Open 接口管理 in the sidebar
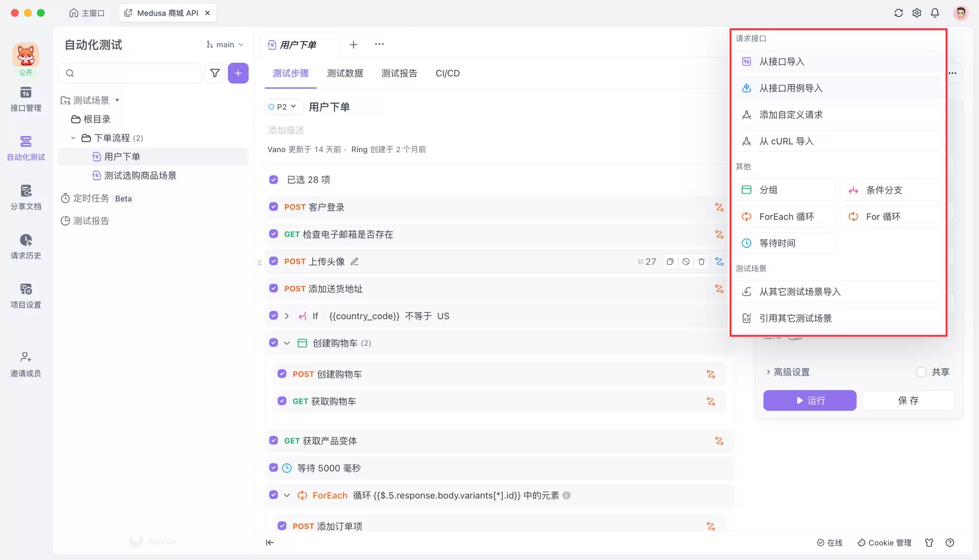Viewport: 979px width, 560px height. (x=26, y=99)
